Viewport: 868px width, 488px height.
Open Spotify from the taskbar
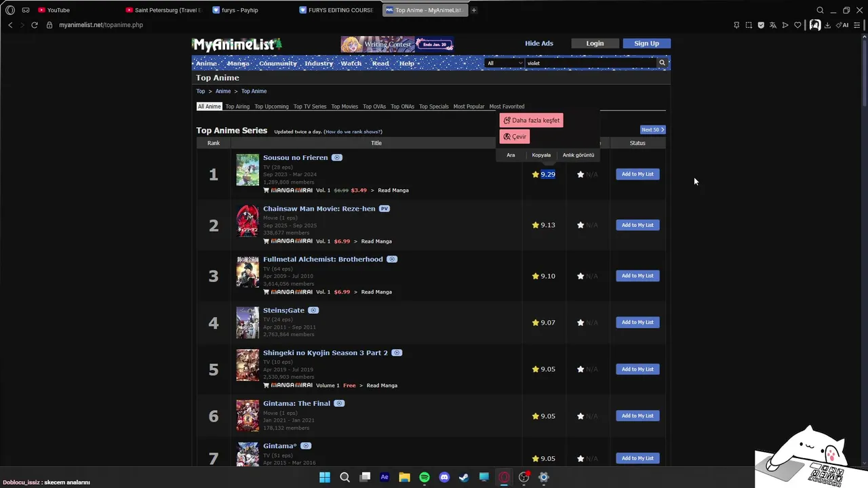coord(425,477)
